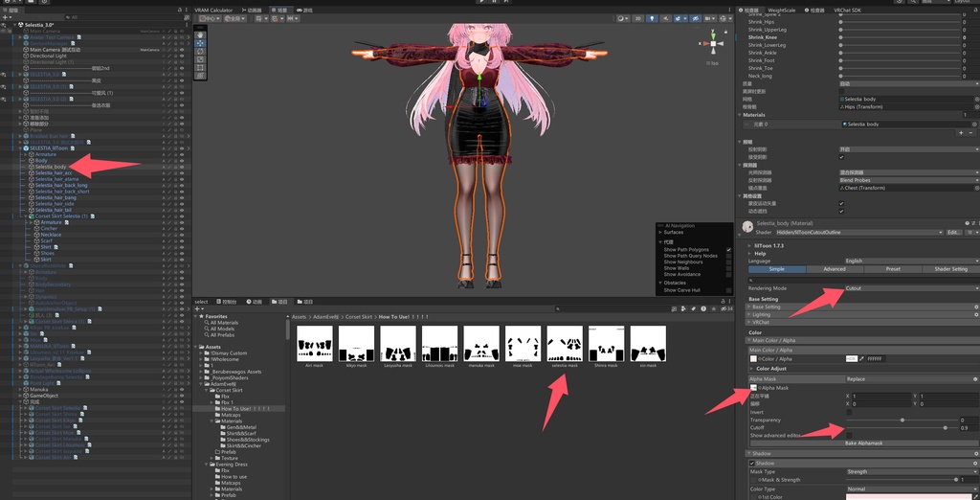Viewport: 980px width, 500px height.
Task: Open the AdamEve breadcrumb folder
Action: [x=327, y=317]
